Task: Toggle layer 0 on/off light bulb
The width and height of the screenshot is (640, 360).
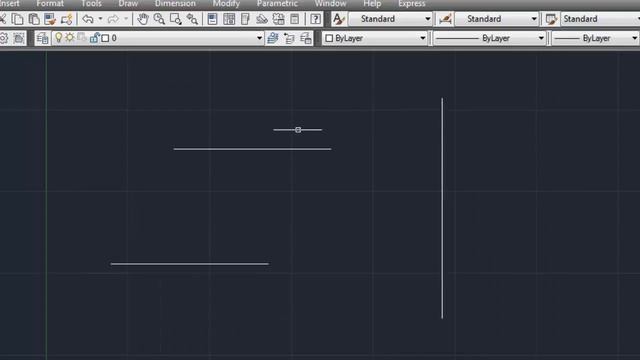Action: (59, 38)
